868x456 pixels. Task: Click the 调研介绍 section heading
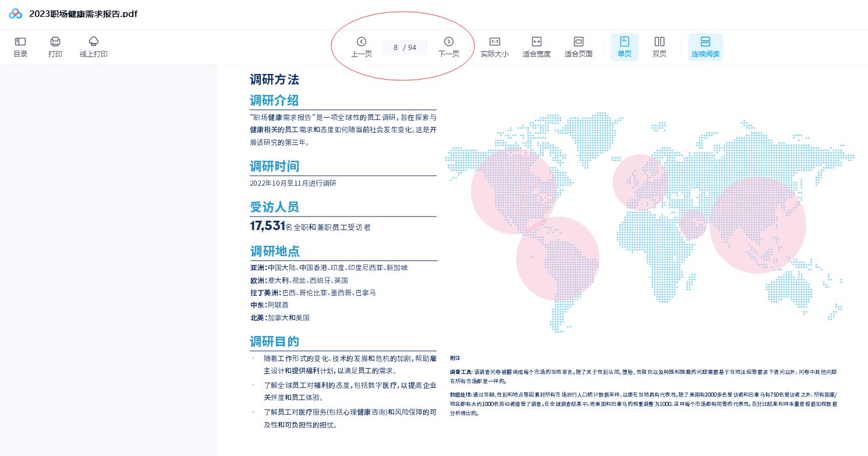[274, 100]
